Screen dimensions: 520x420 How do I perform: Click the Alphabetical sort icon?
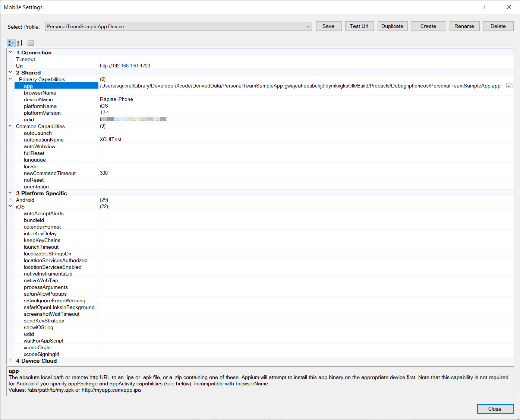(20, 43)
